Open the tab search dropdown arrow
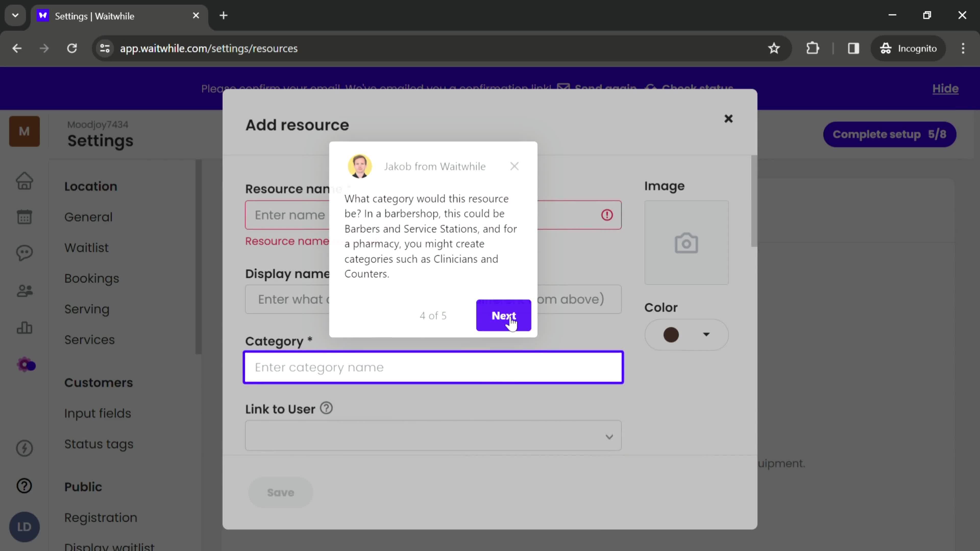 pyautogui.click(x=15, y=16)
